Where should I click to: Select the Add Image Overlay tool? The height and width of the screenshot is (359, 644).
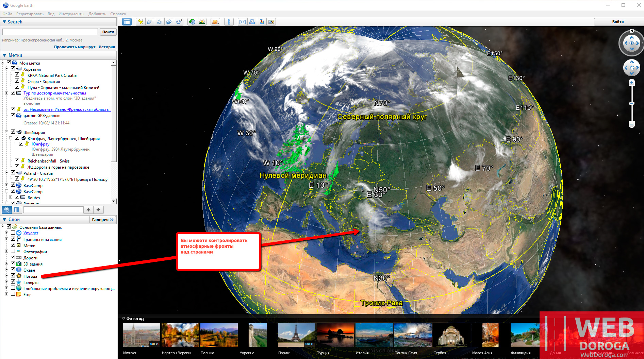169,22
